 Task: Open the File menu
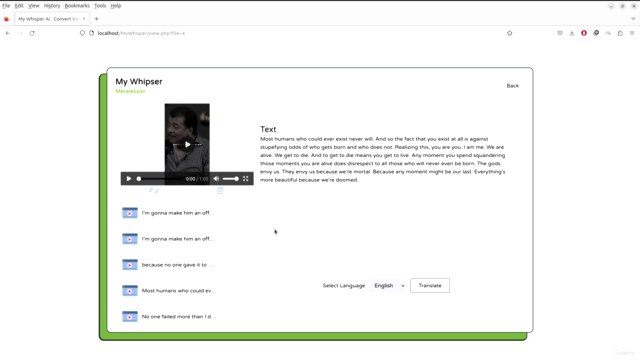coord(6,6)
